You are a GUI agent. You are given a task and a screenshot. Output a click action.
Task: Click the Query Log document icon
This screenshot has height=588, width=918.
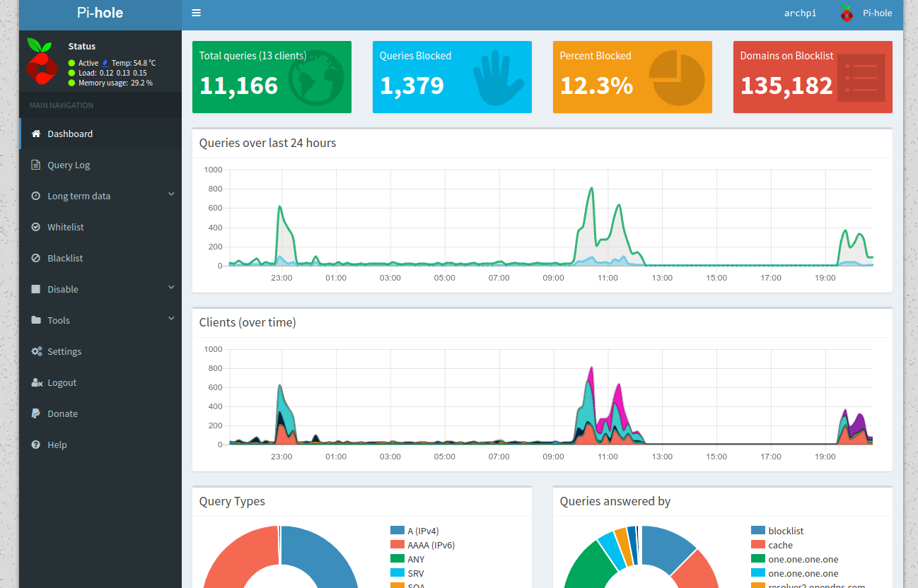36,165
